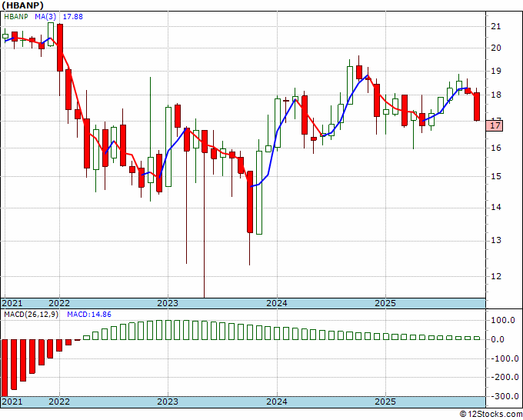Click the 15 price axis label

(496, 176)
